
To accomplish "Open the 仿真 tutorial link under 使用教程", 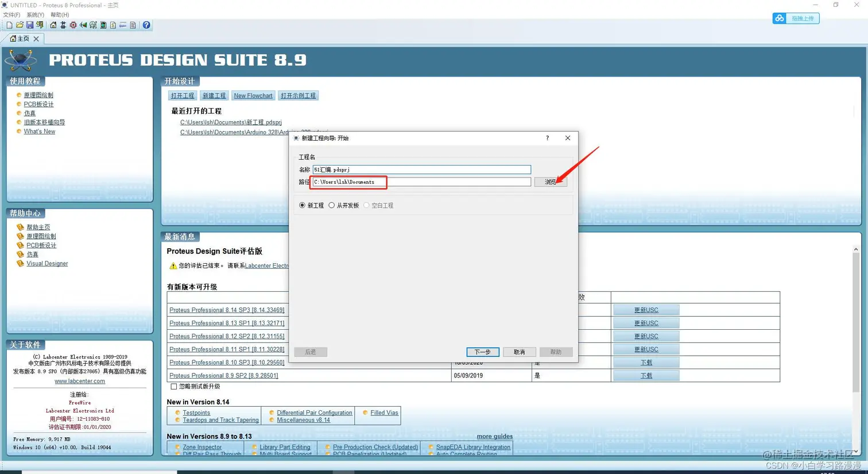I will click(x=29, y=113).
